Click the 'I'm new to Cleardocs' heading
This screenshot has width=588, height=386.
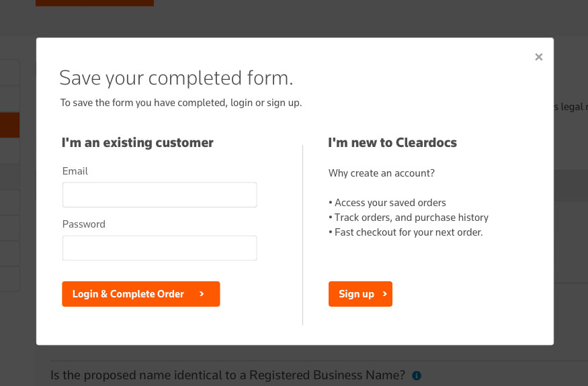click(392, 142)
